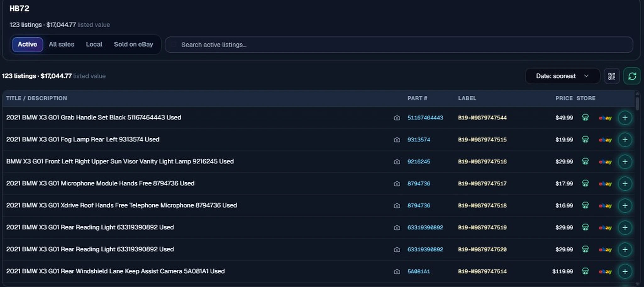644x287 pixels.
Task: Click plus button on Lane Keep Assist Camera row
Action: 625,272
